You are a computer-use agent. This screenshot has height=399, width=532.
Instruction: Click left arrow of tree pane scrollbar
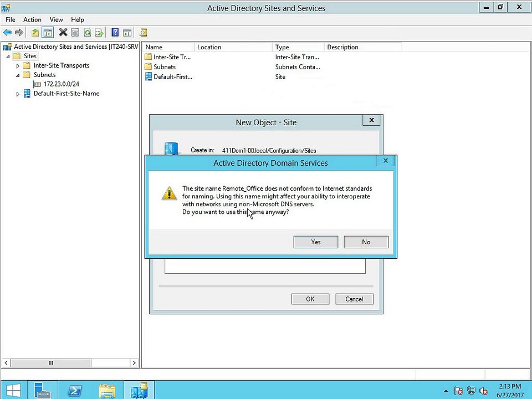(6, 362)
